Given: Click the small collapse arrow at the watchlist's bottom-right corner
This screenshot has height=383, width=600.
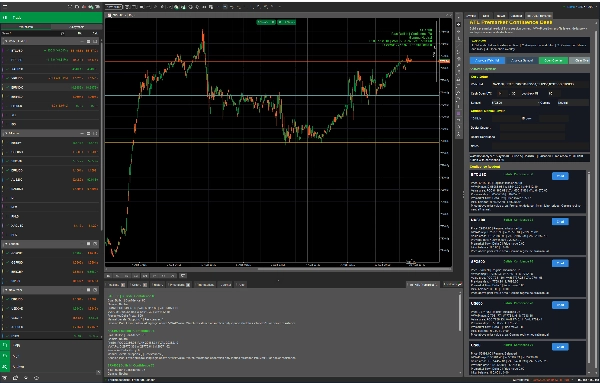Looking at the screenshot, I should (x=98, y=372).
